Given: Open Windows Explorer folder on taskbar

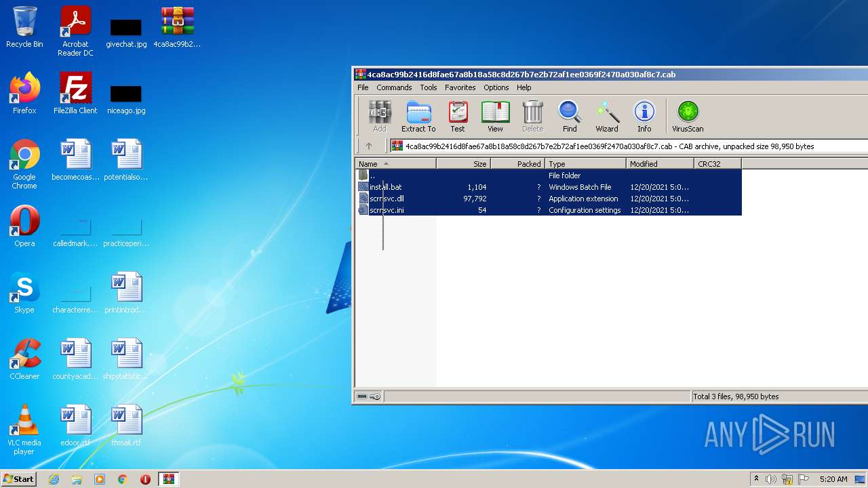Looking at the screenshot, I should 77,479.
